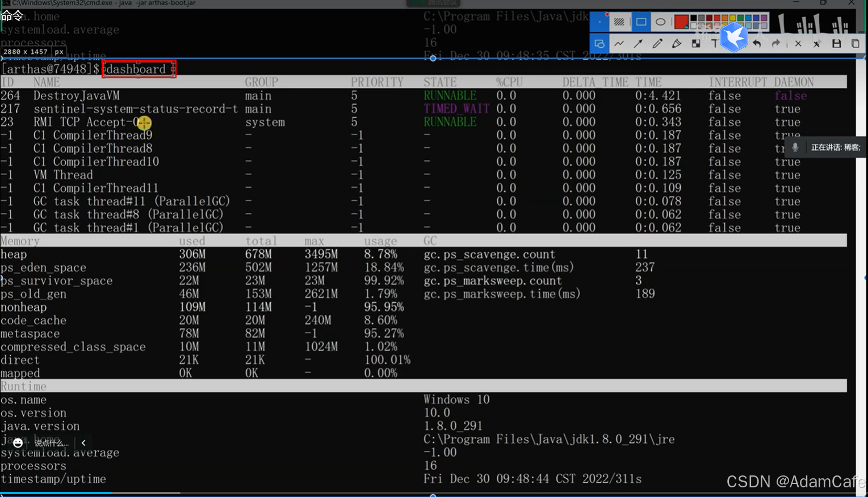Viewport: 868px width, 497px height.
Task: Click the microphone icon in speaker indicator
Action: [x=795, y=148]
